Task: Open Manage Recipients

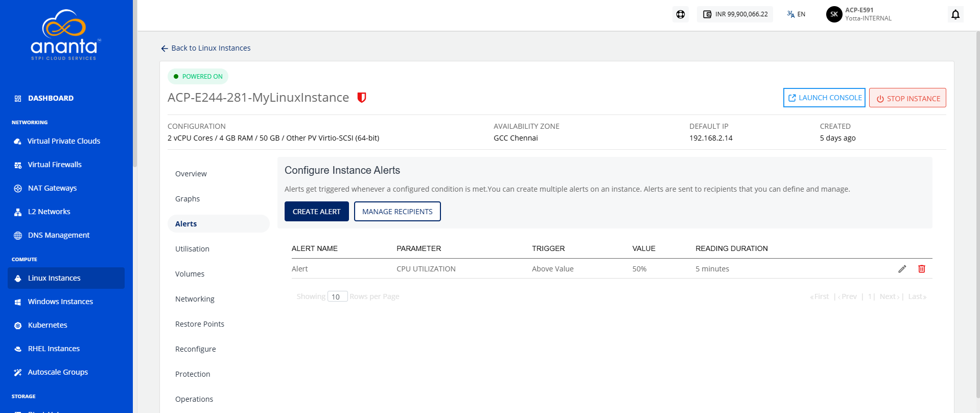Action: (x=398, y=212)
